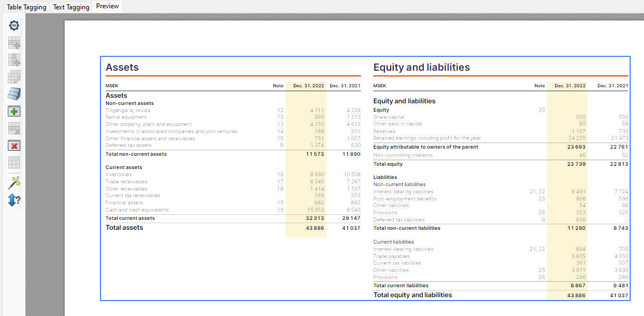This screenshot has width=644, height=316.
Task: Click the value 11 280
Action: click(577, 228)
